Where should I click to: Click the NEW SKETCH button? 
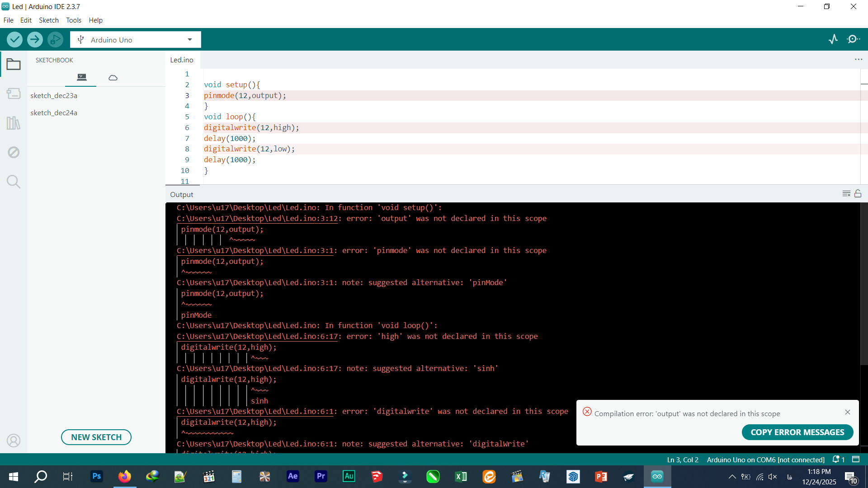pyautogui.click(x=96, y=437)
